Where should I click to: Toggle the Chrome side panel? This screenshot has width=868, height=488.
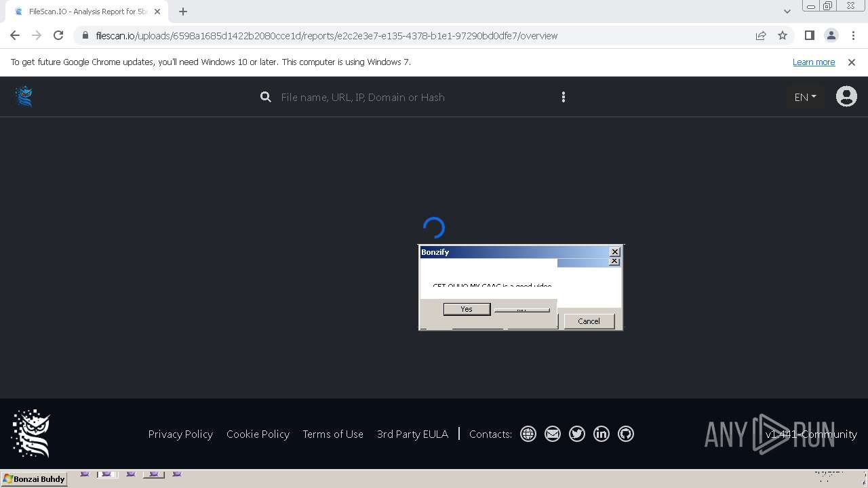(810, 36)
